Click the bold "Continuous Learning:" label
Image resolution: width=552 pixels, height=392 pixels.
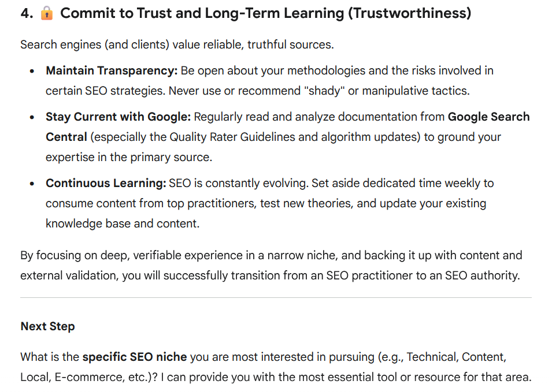[x=106, y=184]
